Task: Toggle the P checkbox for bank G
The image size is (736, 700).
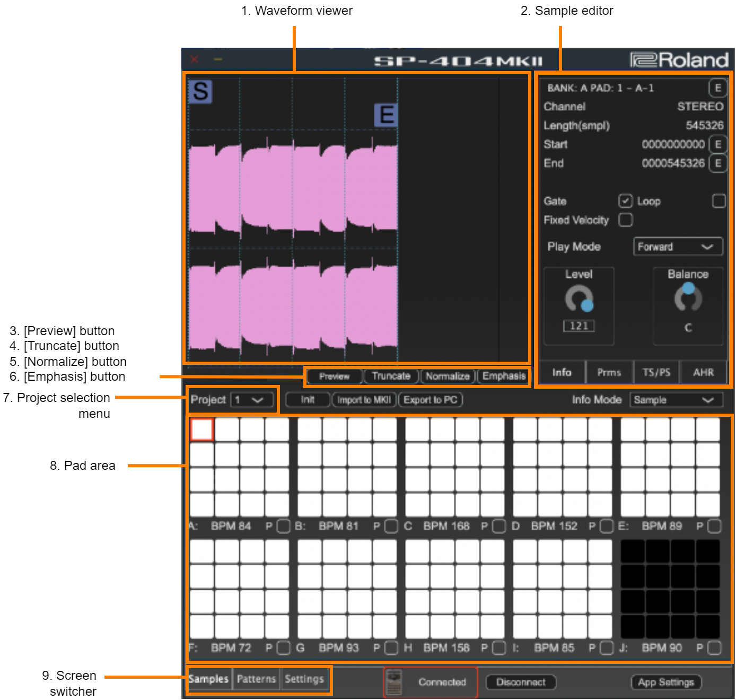Action: click(x=391, y=648)
